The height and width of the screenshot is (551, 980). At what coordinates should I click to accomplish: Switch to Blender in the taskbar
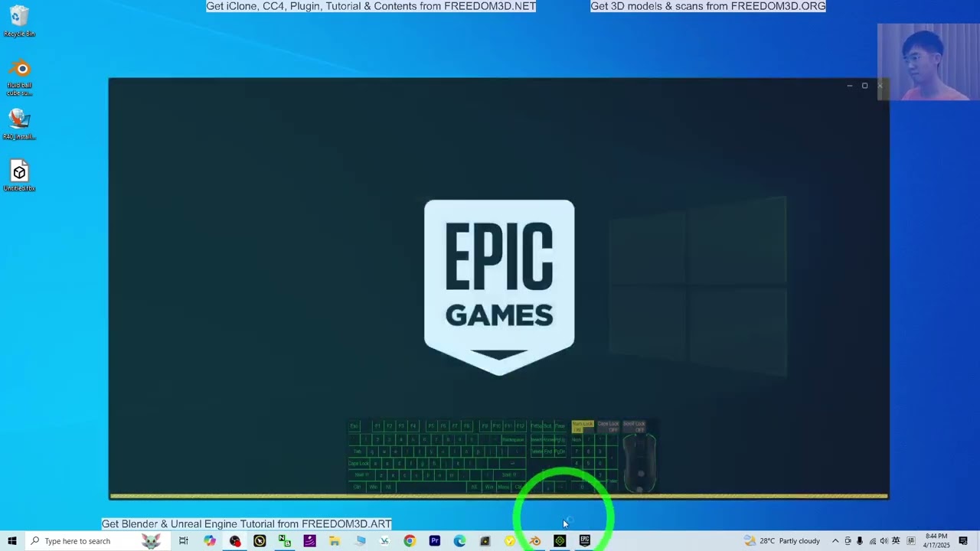(534, 541)
